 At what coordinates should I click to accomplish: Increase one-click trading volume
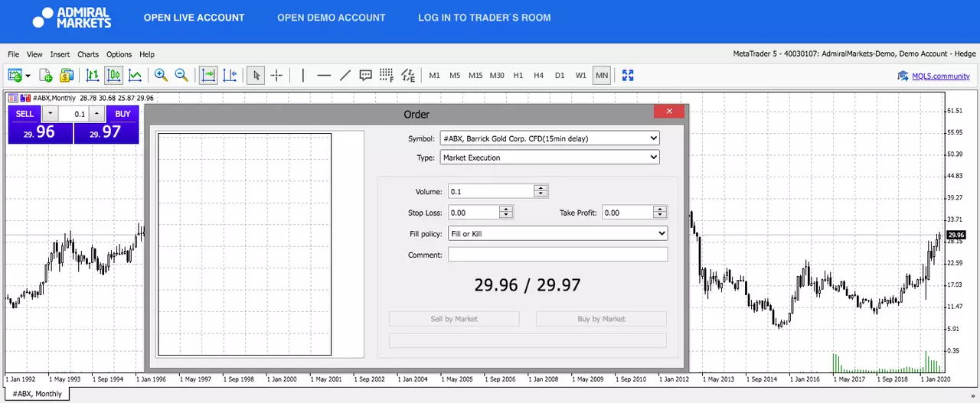click(96, 113)
